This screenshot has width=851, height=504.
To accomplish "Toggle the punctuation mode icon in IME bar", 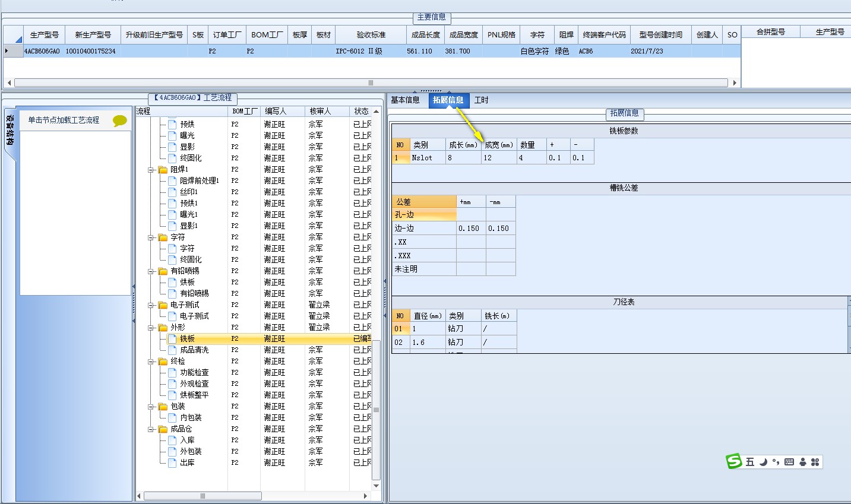I will click(x=776, y=462).
